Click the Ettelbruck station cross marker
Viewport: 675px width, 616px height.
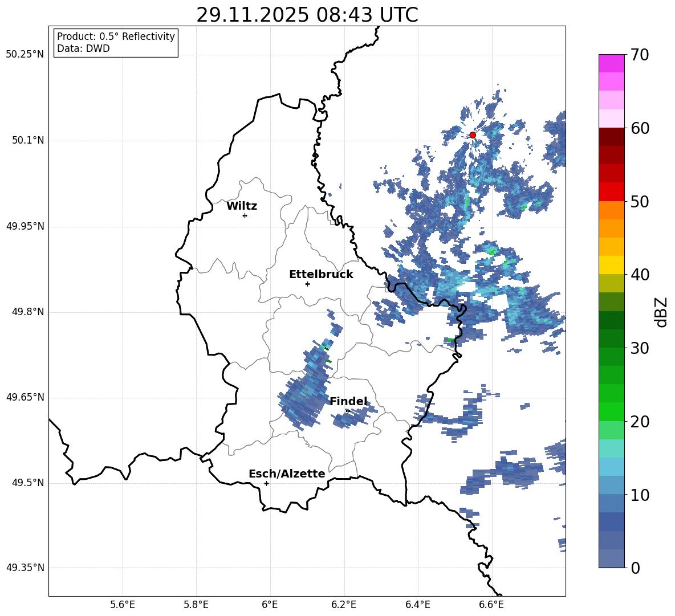coord(307,284)
